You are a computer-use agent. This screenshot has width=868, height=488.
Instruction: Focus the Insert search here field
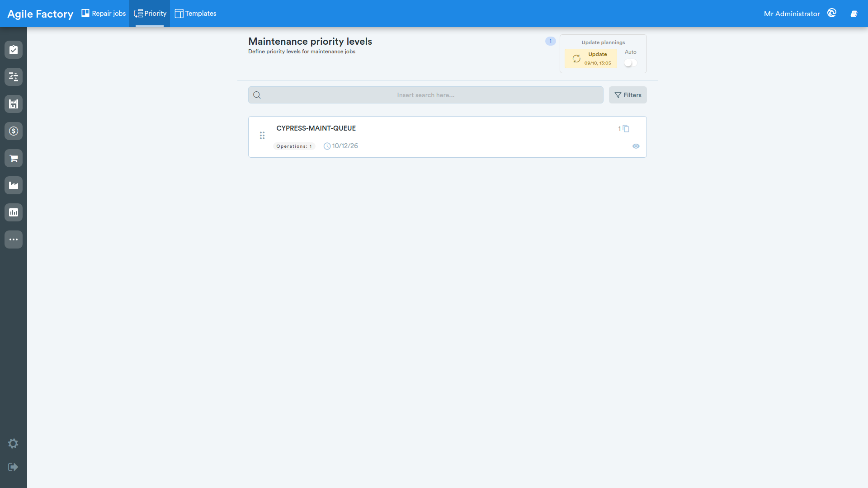pos(426,95)
